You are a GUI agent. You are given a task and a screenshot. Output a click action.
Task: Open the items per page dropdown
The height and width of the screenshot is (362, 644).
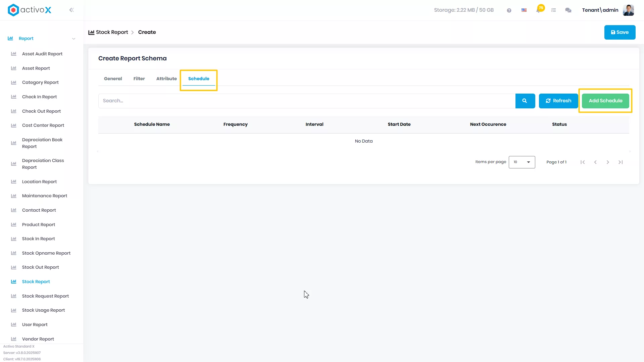[522, 162]
